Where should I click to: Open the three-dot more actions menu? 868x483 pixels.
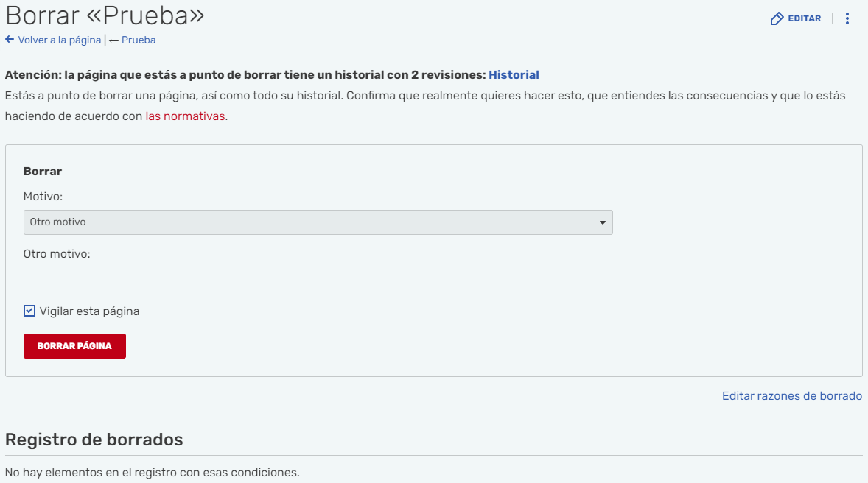coord(847,18)
